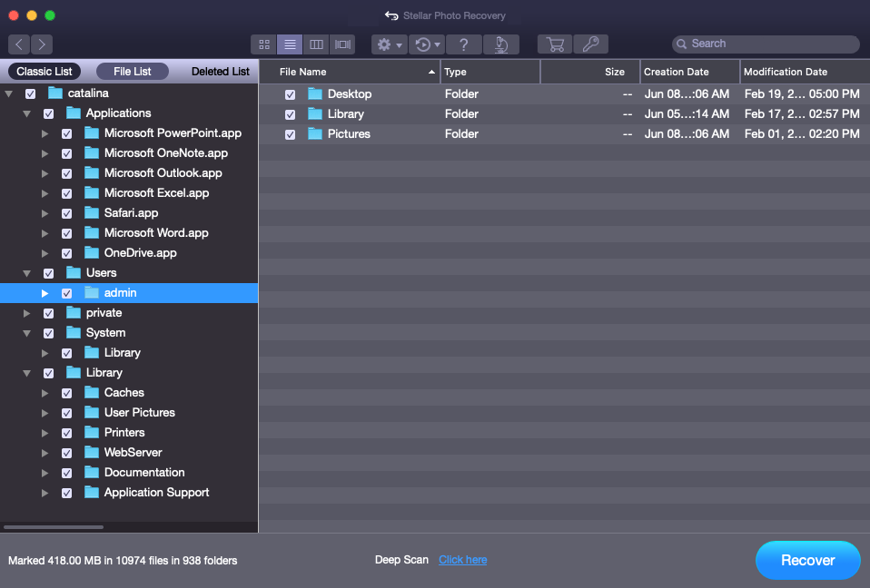The height and width of the screenshot is (588, 870).
Task: Click the Safari.app folder icon
Action: [x=92, y=213]
